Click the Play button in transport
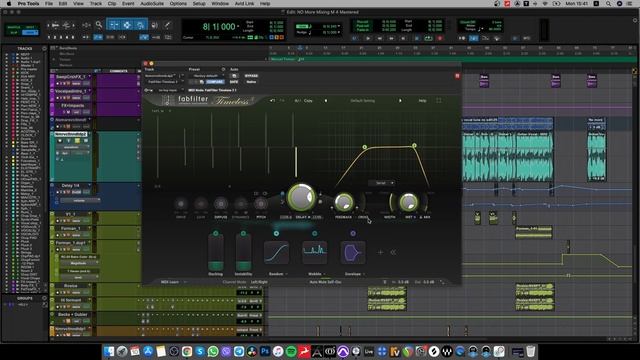 tap(369, 38)
